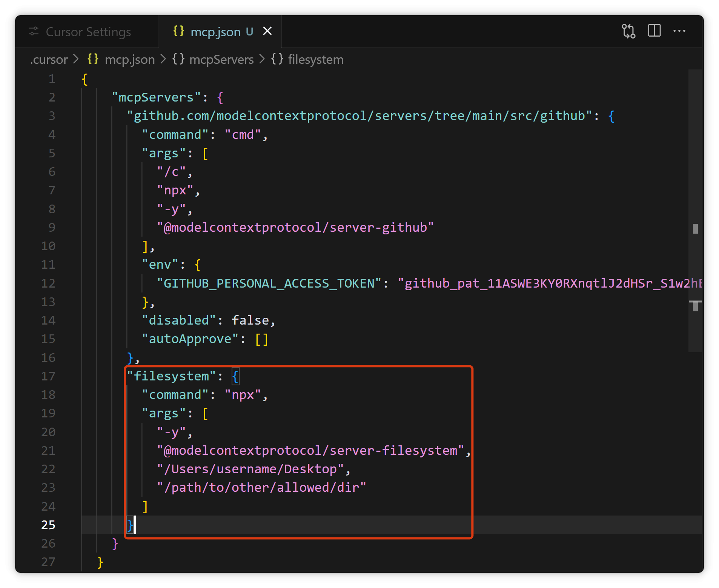Image resolution: width=719 pixels, height=588 pixels.
Task: Select the mcp.json editor tab
Action: click(220, 31)
